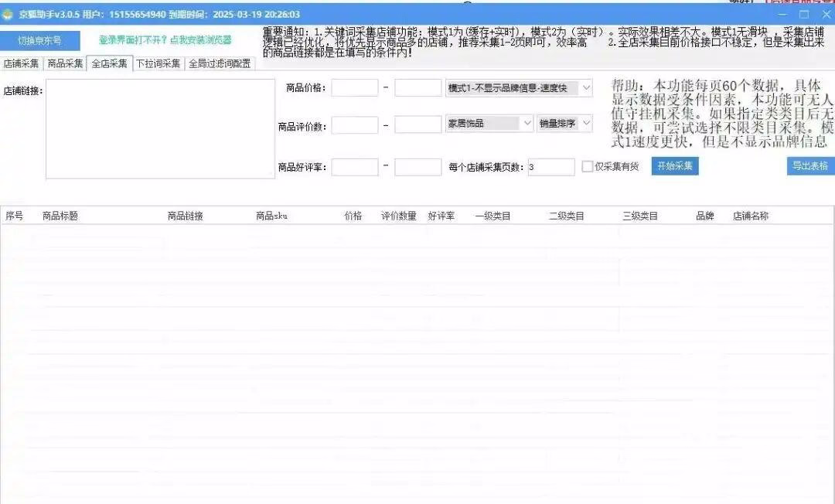Focus the 店铺链接 text area
Image resolution: width=835 pixels, height=504 pixels.
[x=160, y=128]
